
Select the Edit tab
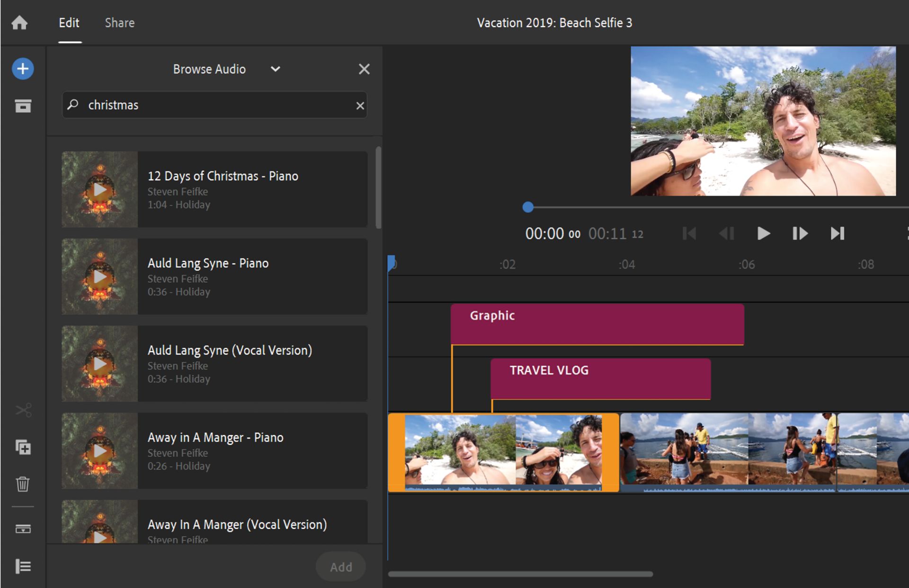pyautogui.click(x=69, y=23)
